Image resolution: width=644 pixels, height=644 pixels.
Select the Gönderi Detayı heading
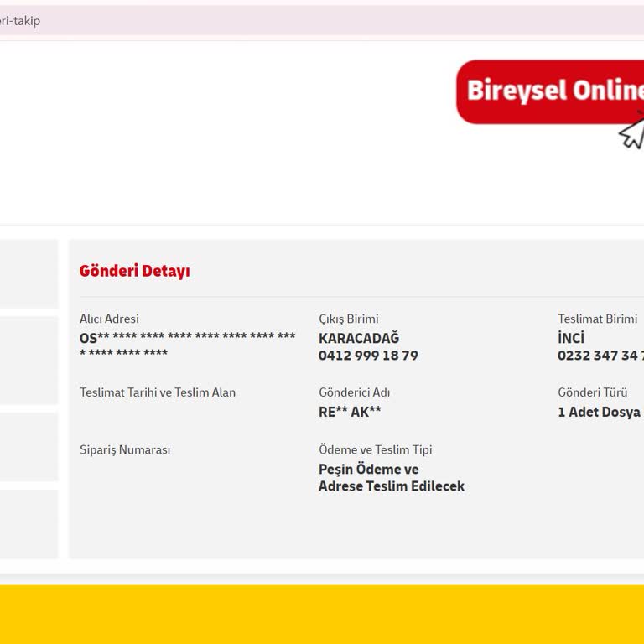point(135,271)
